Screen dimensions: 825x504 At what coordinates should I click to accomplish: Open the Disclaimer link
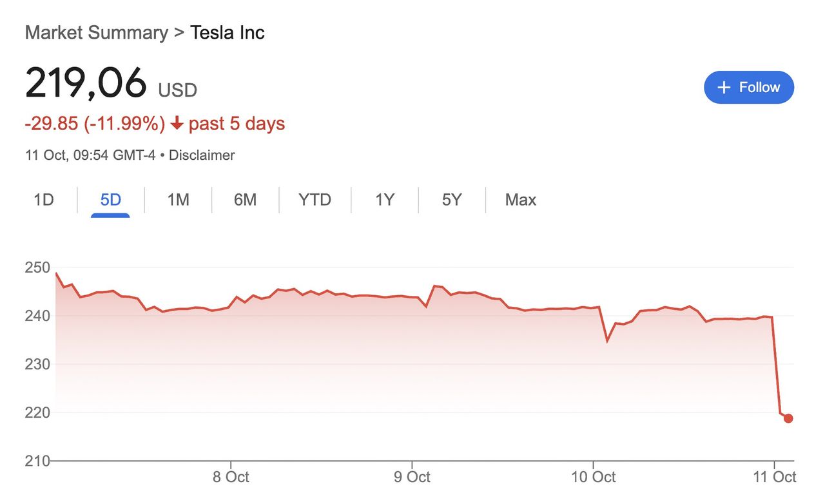(202, 155)
